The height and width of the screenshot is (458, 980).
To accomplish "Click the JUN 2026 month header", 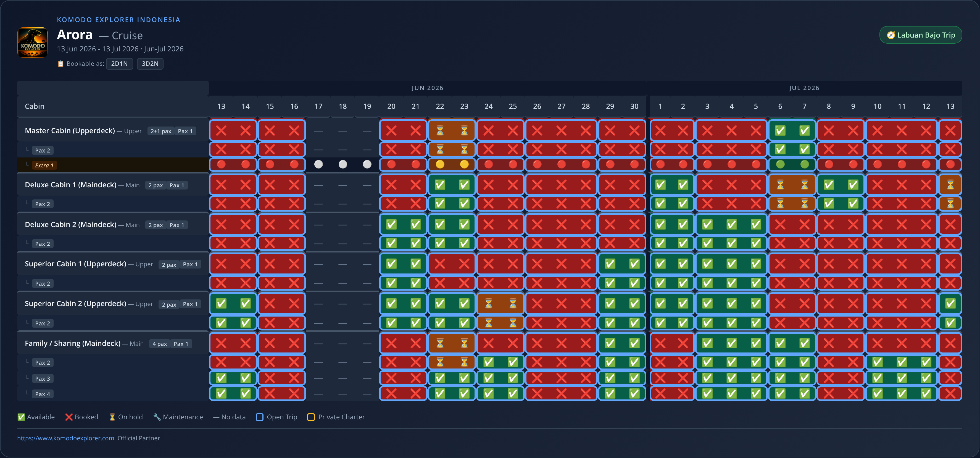I will 427,88.
